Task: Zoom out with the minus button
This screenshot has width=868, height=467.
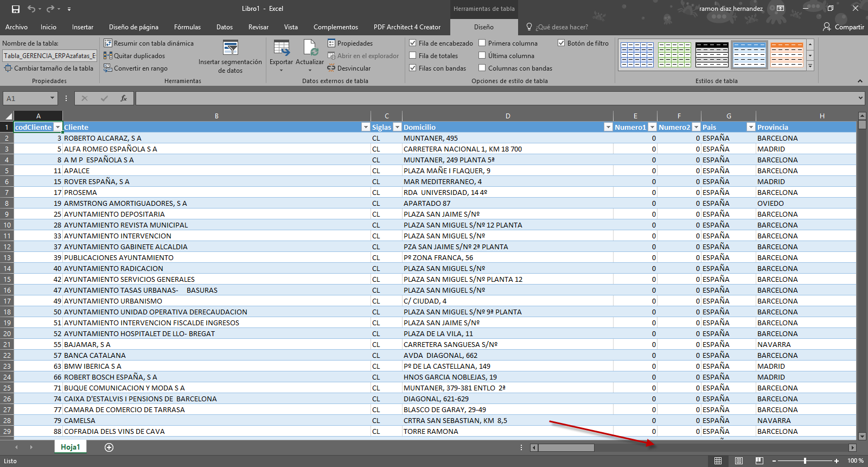Action: click(774, 461)
